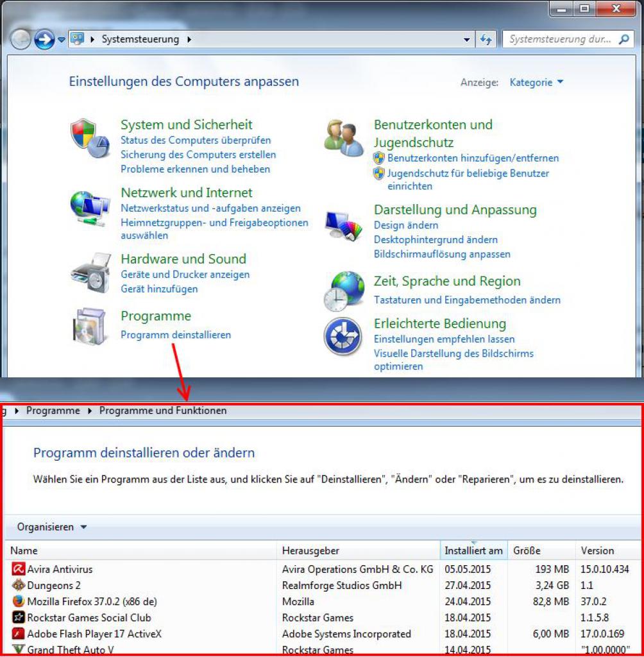Image resolution: width=644 pixels, height=657 pixels.
Task: Select the Dungeons 2 entry
Action: (54, 585)
